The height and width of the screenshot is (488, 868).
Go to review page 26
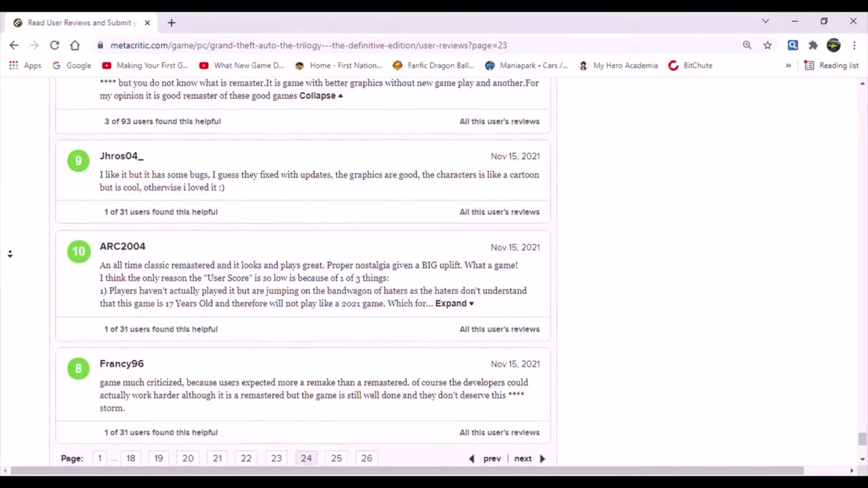(x=366, y=459)
